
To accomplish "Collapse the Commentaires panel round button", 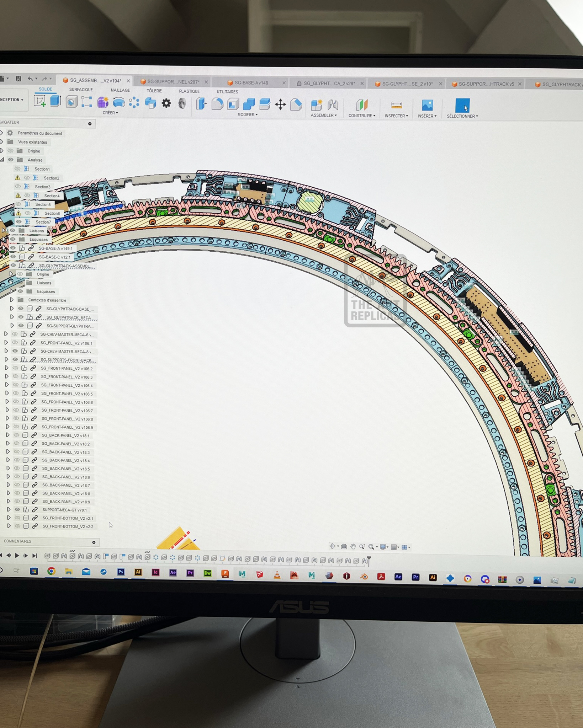I will pos(94,542).
